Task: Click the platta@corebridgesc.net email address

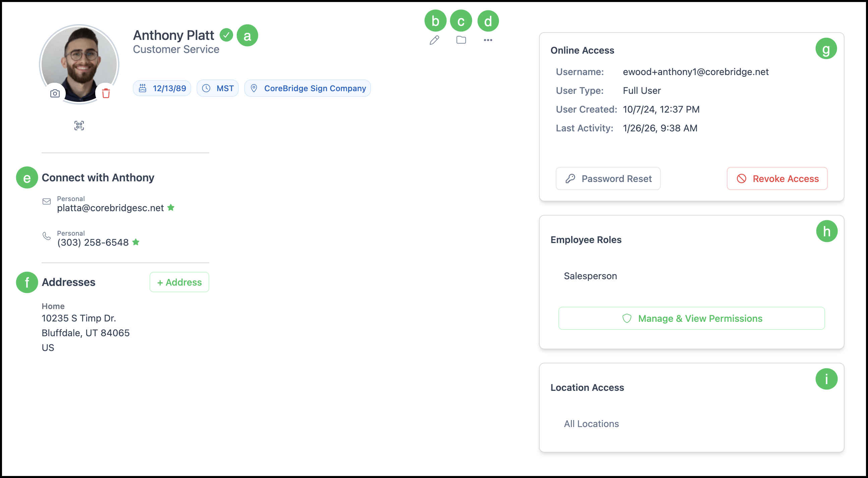Action: click(110, 208)
